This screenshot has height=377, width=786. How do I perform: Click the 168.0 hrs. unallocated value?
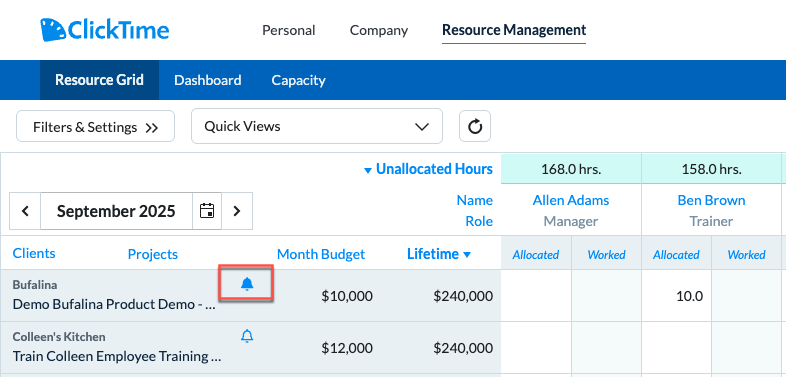(571, 169)
